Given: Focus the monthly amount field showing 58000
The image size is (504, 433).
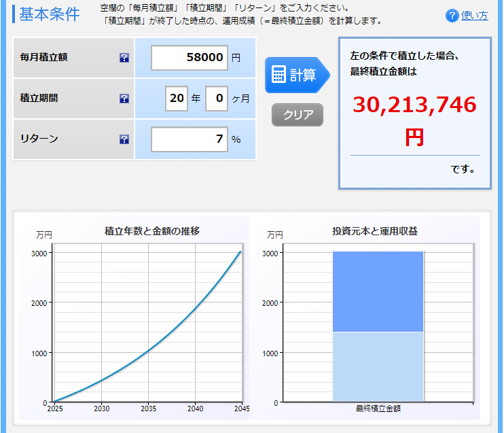Looking at the screenshot, I should 190,58.
